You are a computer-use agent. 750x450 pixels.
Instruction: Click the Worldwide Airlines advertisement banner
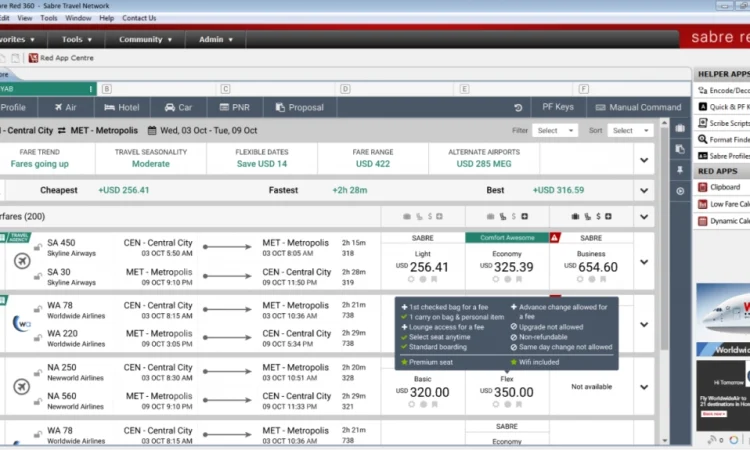point(723,319)
